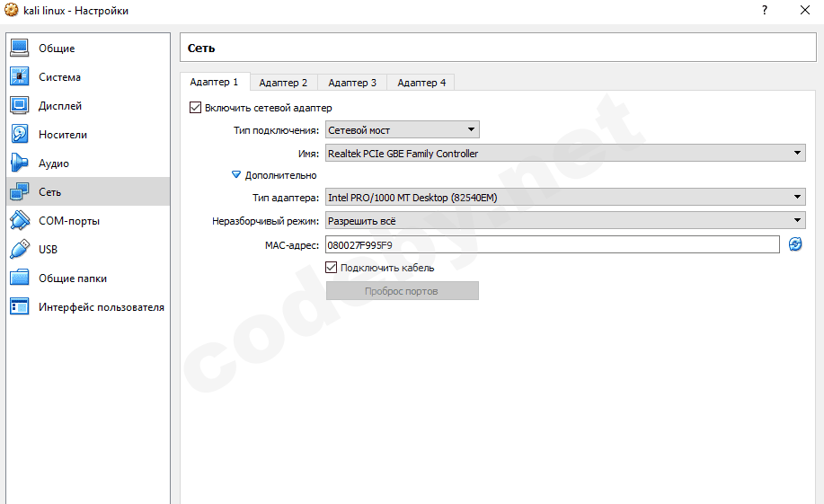Click into the MAC-адрес input field
824x504 pixels.
[553, 244]
